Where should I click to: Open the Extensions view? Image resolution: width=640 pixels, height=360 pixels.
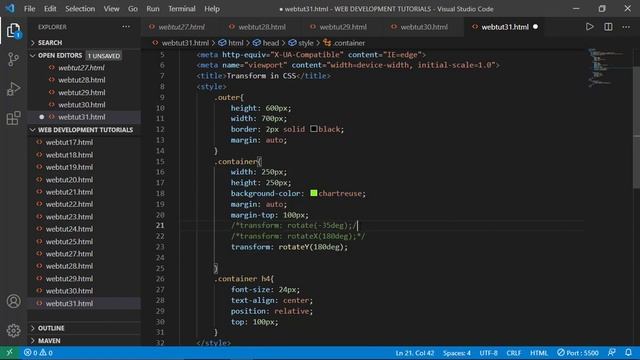tap(13, 118)
